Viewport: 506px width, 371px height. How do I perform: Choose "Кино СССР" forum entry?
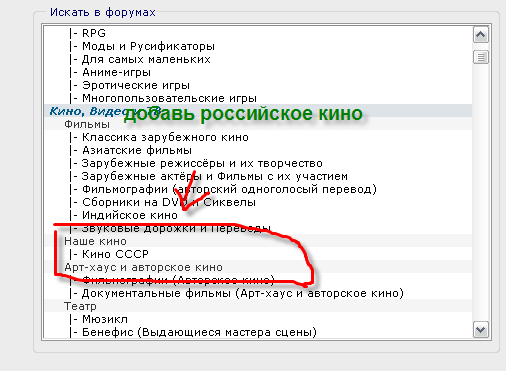click(x=258, y=254)
